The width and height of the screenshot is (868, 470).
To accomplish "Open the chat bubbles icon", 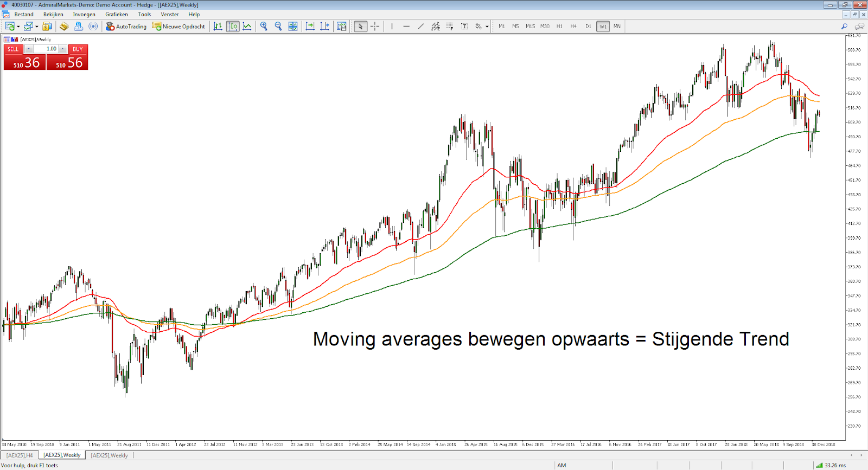I will pyautogui.click(x=859, y=26).
